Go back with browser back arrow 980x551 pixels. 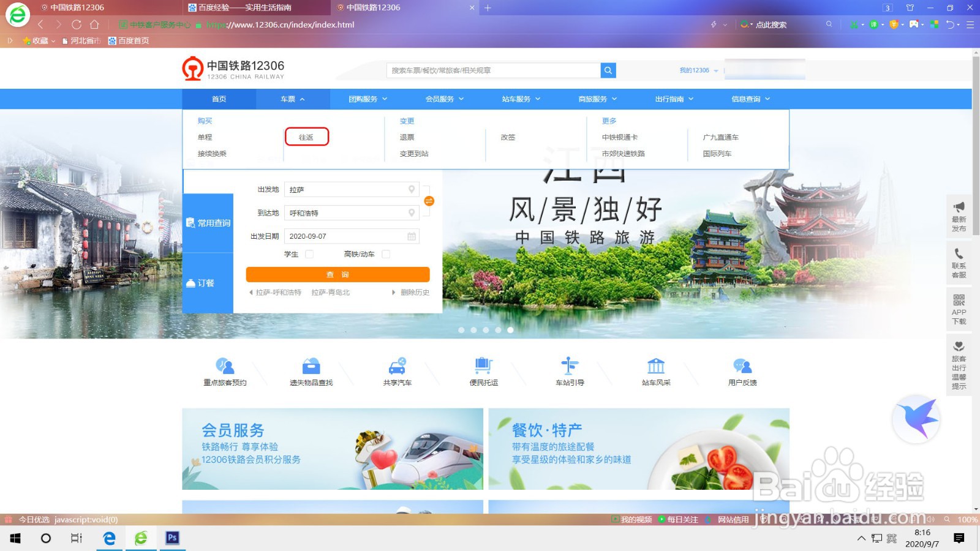40,24
